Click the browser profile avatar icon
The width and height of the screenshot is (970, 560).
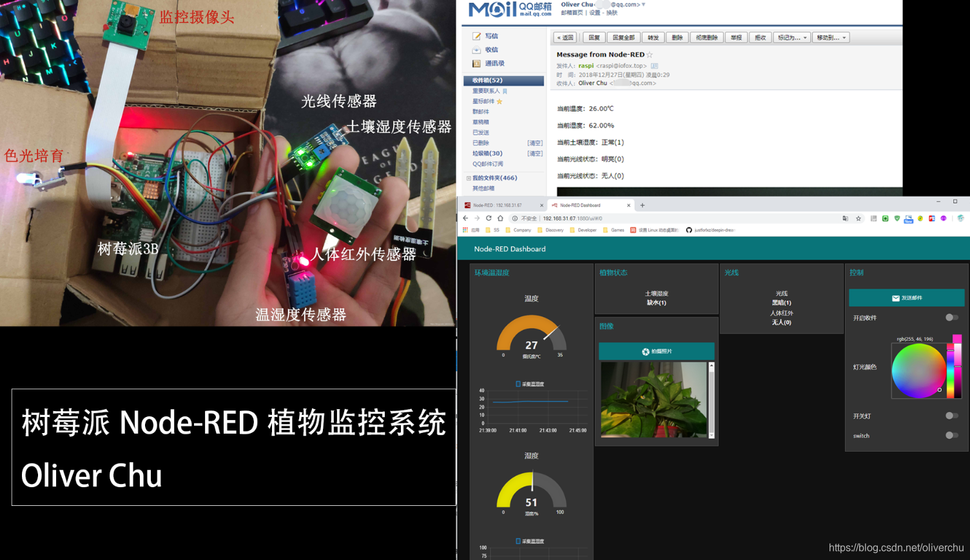click(960, 218)
